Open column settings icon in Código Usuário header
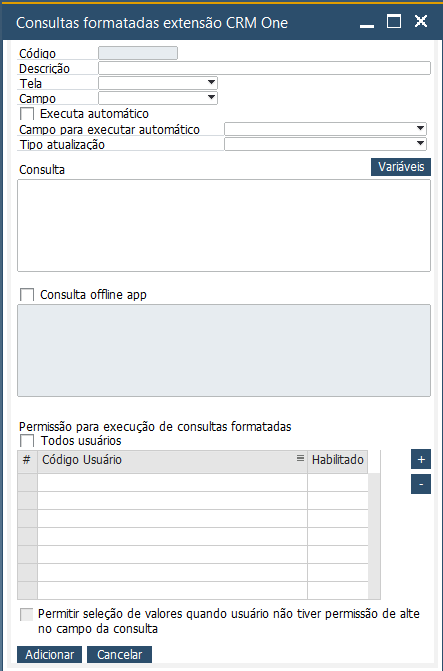The width and height of the screenshot is (443, 671). (300, 458)
